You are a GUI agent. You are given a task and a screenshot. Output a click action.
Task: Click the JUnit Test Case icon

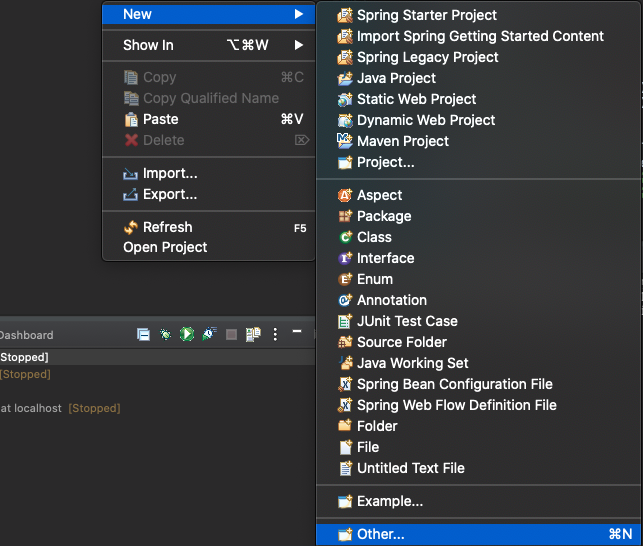(345, 321)
